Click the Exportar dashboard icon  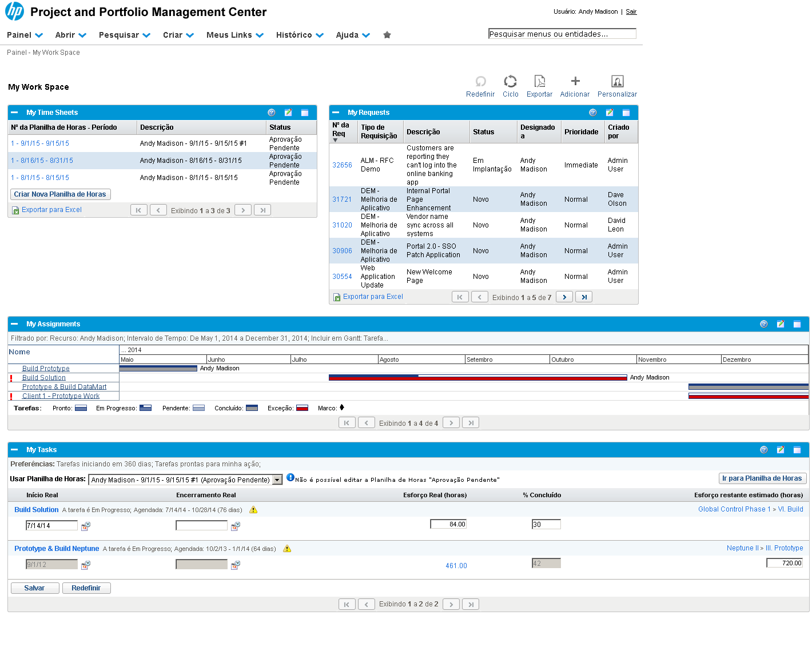click(539, 82)
